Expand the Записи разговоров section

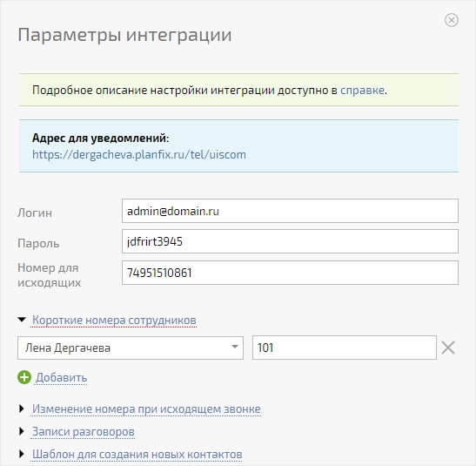pyautogui.click(x=84, y=432)
